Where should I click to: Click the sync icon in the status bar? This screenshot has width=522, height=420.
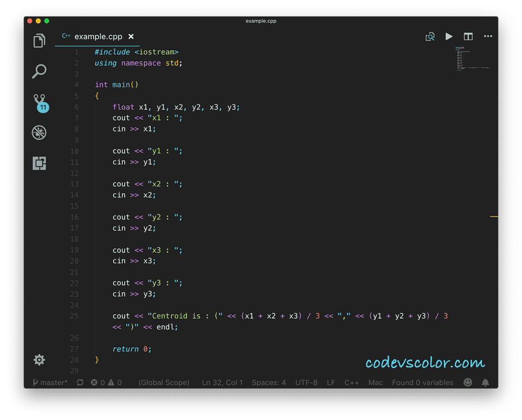click(x=80, y=382)
